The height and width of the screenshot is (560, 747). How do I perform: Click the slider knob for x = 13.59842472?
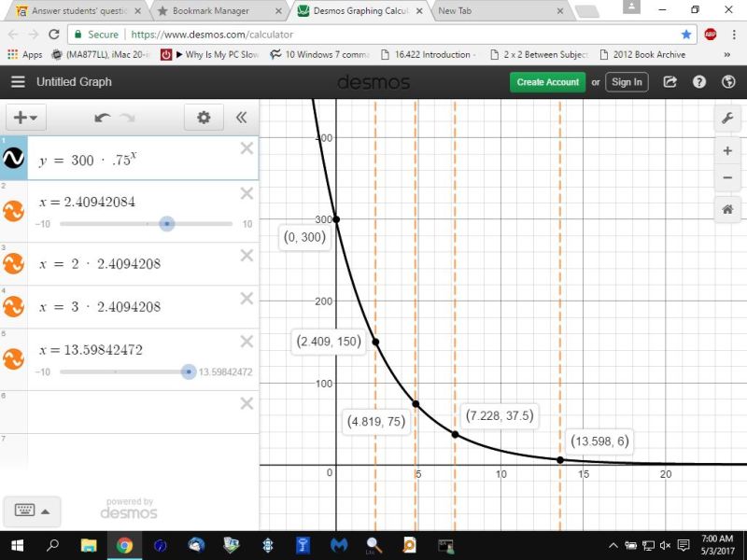(x=189, y=371)
